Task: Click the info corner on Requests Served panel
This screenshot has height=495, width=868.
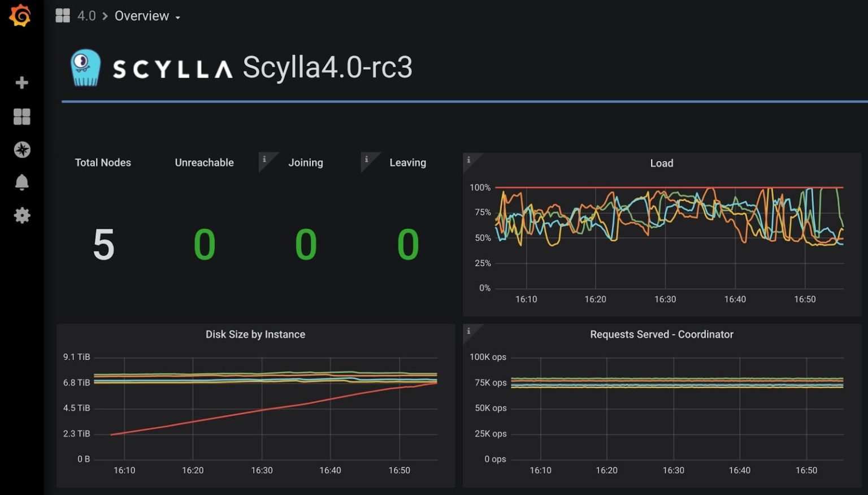Action: click(468, 332)
